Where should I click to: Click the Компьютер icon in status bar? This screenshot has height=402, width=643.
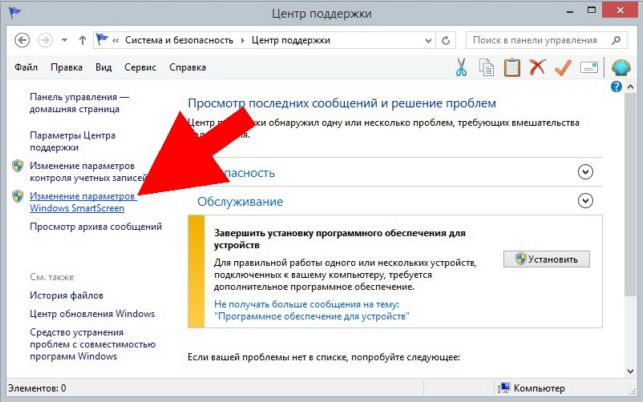click(504, 388)
